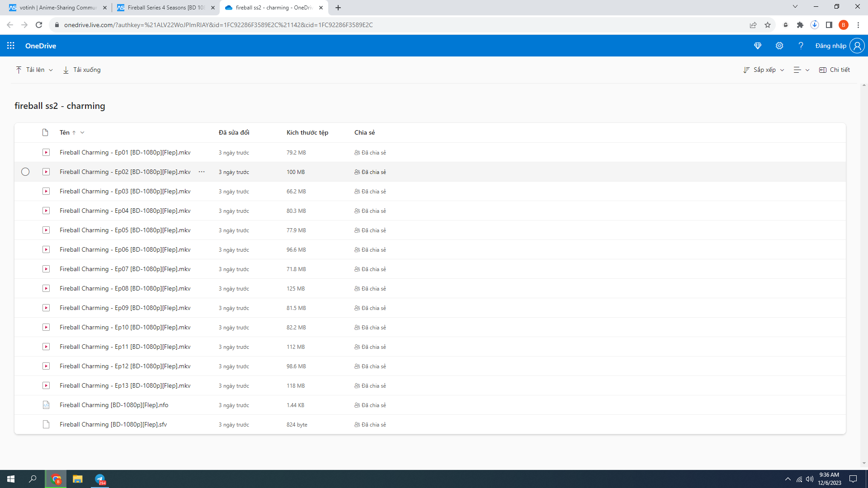The height and width of the screenshot is (488, 868).
Task: Switch to the Fireball Series 4 Seasons tab
Action: [165, 8]
